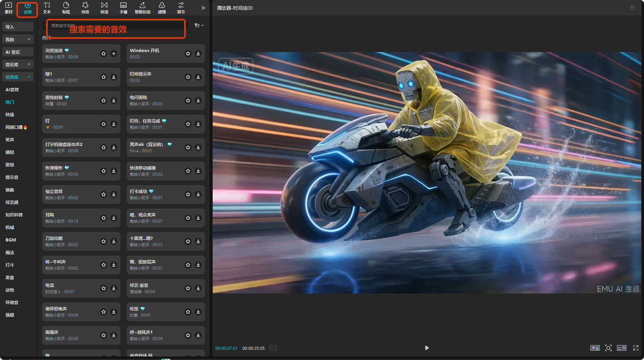Add 突然加速 sound effect with plus icon
Image resolution: width=644 pixels, height=360 pixels.
click(114, 54)
